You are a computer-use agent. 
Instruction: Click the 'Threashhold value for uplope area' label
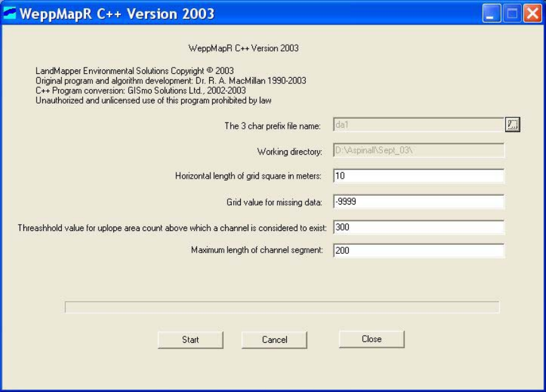click(173, 228)
